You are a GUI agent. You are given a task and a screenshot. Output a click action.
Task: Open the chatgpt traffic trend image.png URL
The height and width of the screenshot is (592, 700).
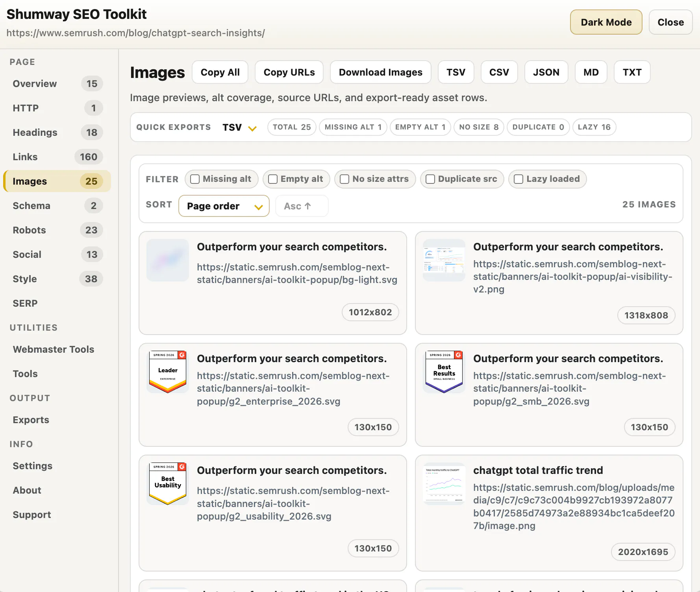tap(574, 507)
